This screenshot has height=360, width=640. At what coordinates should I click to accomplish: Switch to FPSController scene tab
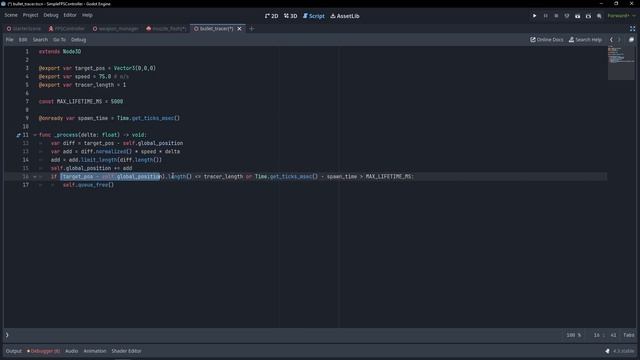coord(67,29)
